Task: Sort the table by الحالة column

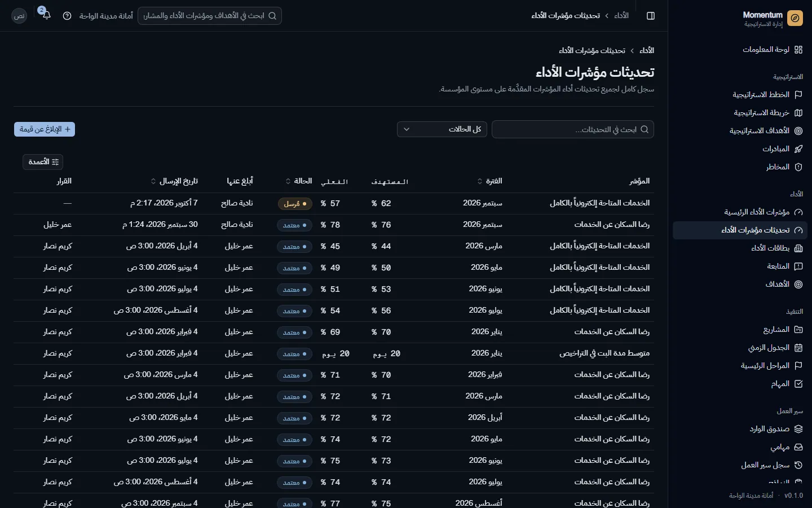Action: (299, 181)
